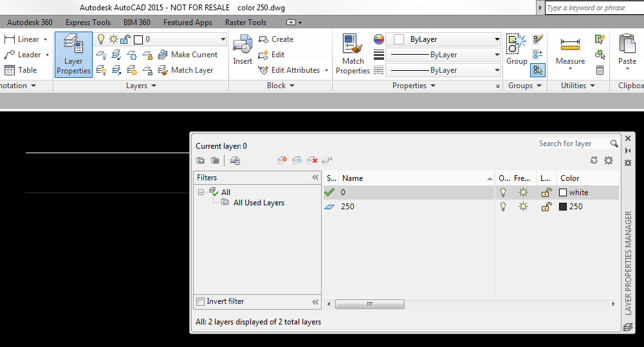
Task: Click the Make Current button
Action: [x=188, y=55]
